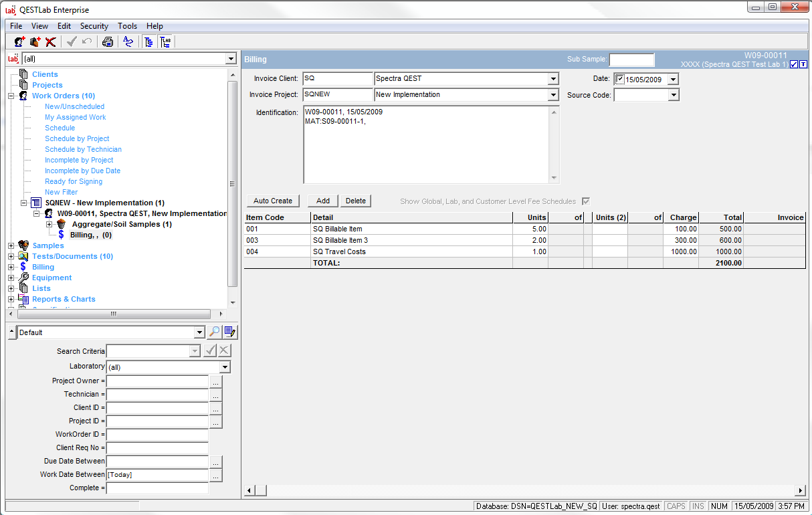Image resolution: width=812 pixels, height=515 pixels.
Task: Click the edit filter notepad icon
Action: 230,332
